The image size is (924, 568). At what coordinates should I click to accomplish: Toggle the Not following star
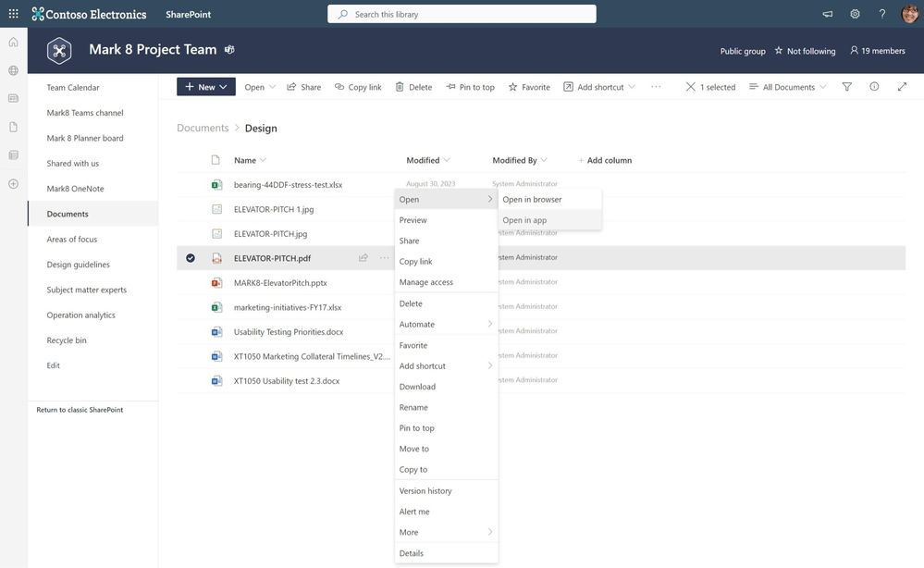(x=779, y=51)
